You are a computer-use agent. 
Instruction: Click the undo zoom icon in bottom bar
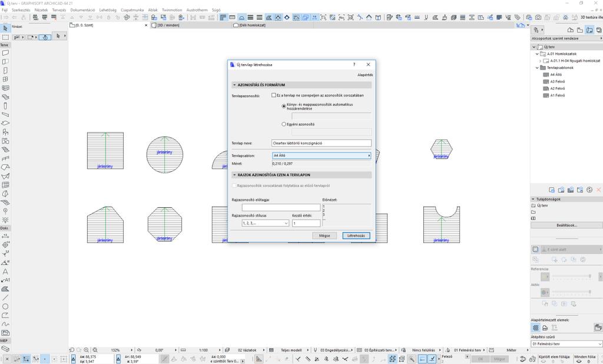(x=72, y=350)
